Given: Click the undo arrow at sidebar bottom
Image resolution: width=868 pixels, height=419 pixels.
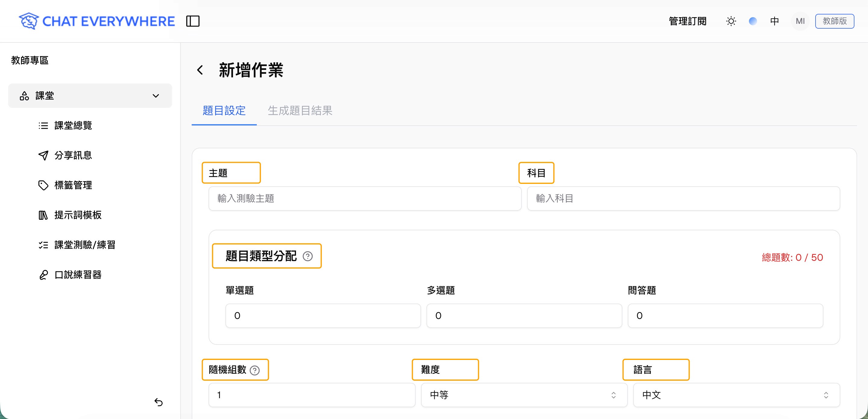Looking at the screenshot, I should (x=159, y=402).
